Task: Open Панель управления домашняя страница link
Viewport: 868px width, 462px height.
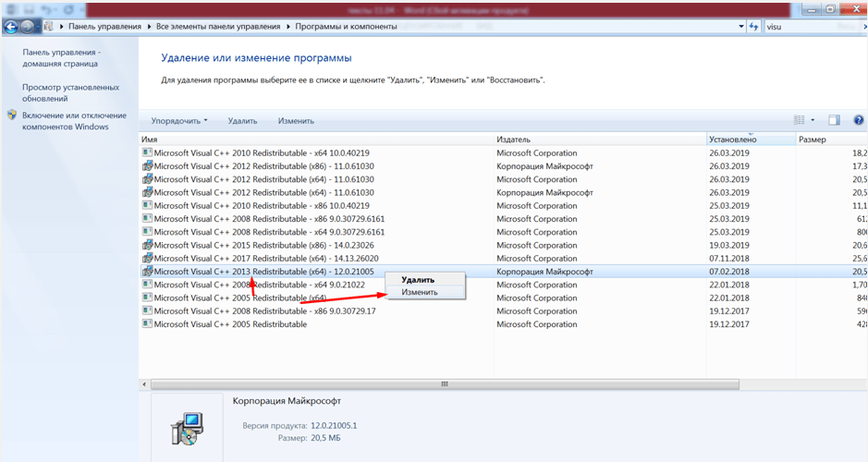Action: (x=61, y=58)
